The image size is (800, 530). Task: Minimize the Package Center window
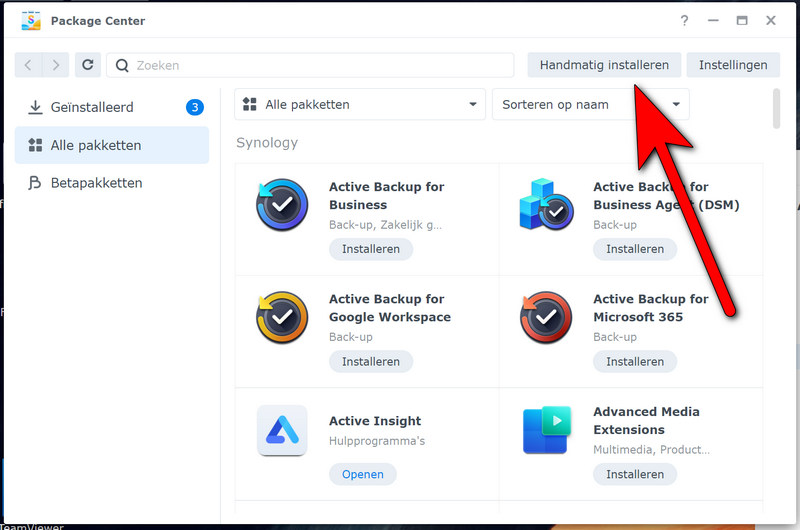[713, 21]
